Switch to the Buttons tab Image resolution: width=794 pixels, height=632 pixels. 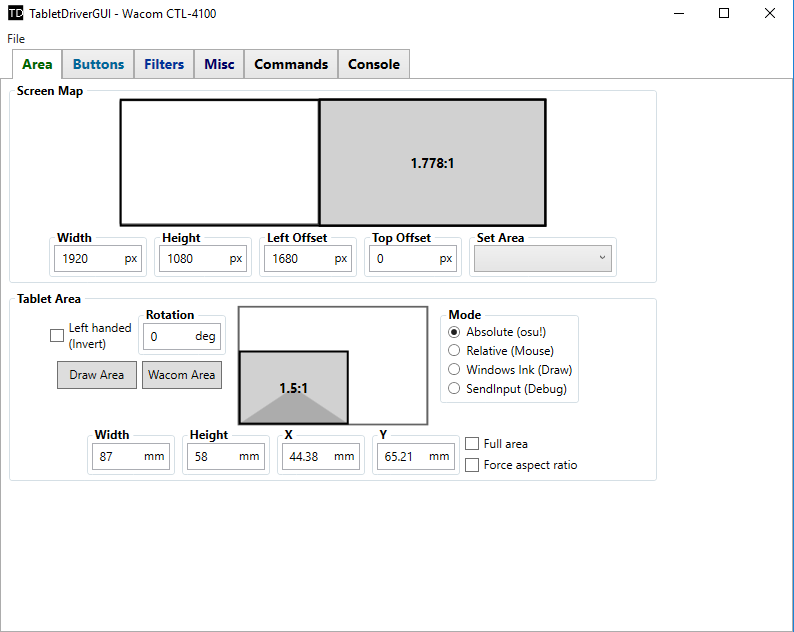tap(98, 64)
